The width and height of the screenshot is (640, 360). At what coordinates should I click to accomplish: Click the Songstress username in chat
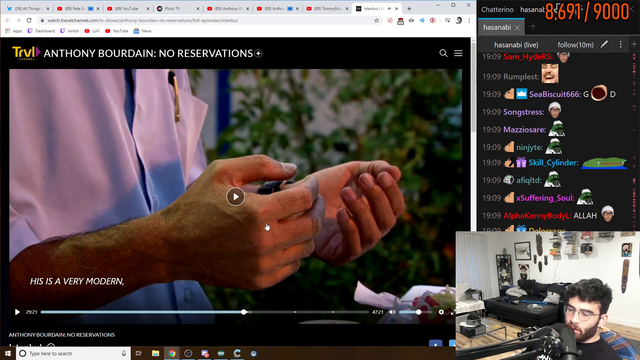click(x=523, y=112)
